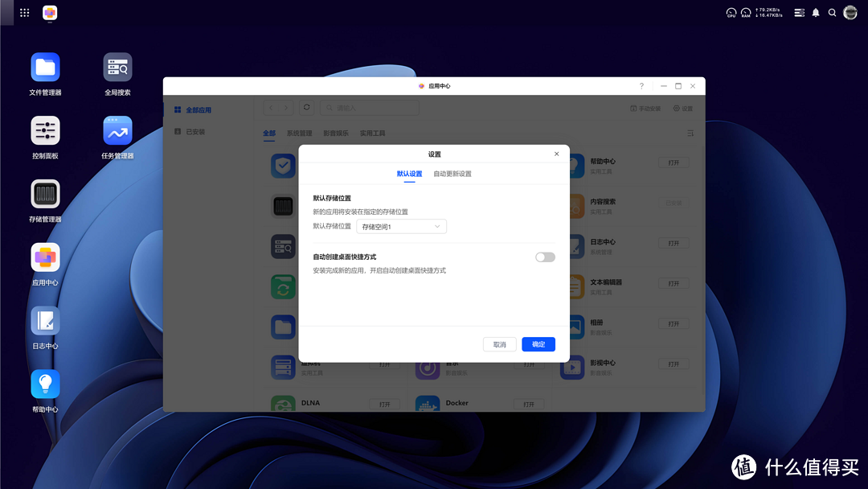The image size is (868, 489).
Task: Open the 文件管理器 desktop icon
Action: click(x=45, y=68)
